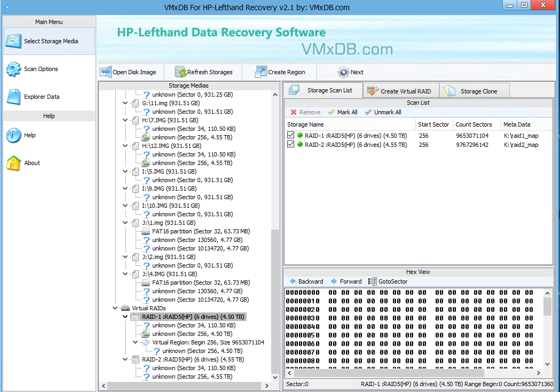Click the Unmark All checkmark icon

coord(368,112)
